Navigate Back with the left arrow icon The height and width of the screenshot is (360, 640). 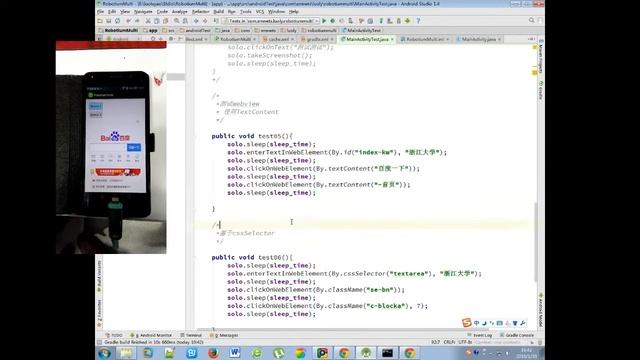click(196, 21)
